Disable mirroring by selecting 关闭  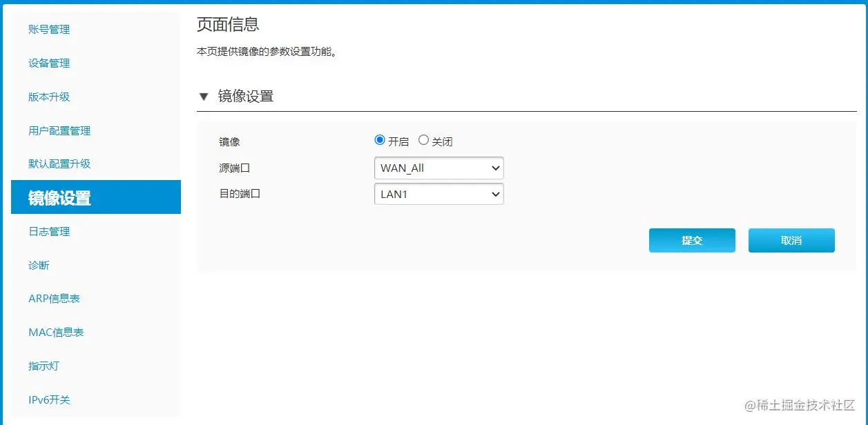pos(423,139)
